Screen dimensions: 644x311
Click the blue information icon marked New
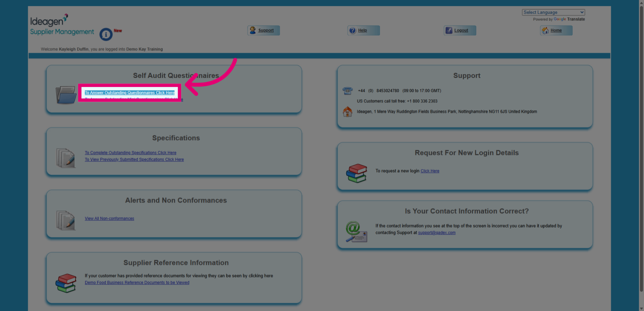tap(106, 34)
